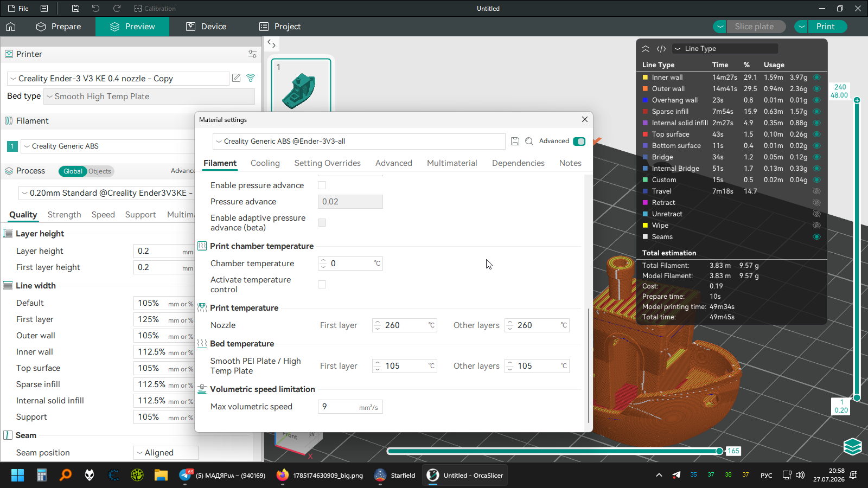868x488 pixels.
Task: Click the volume icon in the system tray
Action: click(x=800, y=476)
